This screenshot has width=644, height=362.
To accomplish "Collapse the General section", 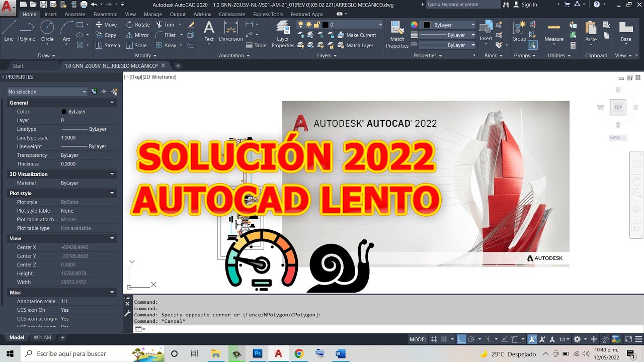I will (112, 103).
